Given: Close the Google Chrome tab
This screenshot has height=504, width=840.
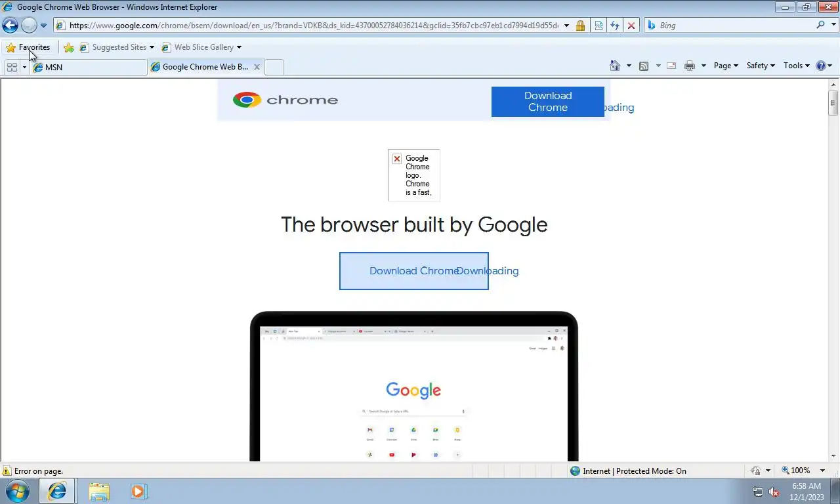Looking at the screenshot, I should [257, 67].
